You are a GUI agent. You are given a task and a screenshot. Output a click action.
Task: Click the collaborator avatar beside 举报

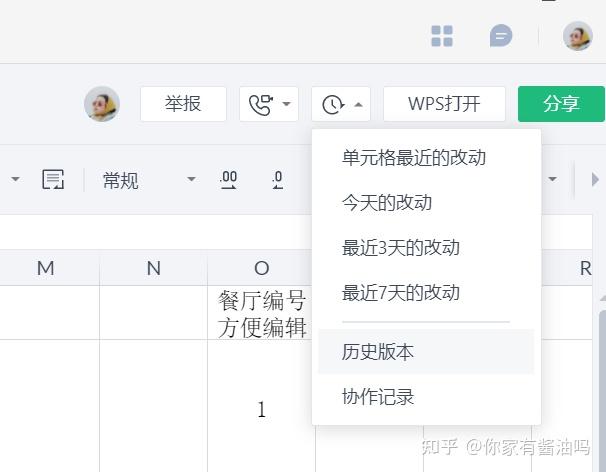pos(102,104)
